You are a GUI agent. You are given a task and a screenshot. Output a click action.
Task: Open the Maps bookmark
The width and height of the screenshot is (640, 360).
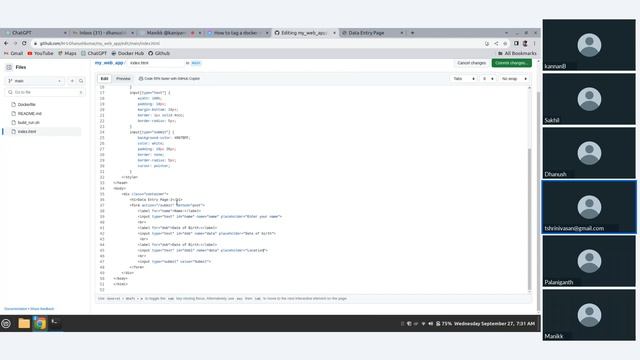point(67,53)
